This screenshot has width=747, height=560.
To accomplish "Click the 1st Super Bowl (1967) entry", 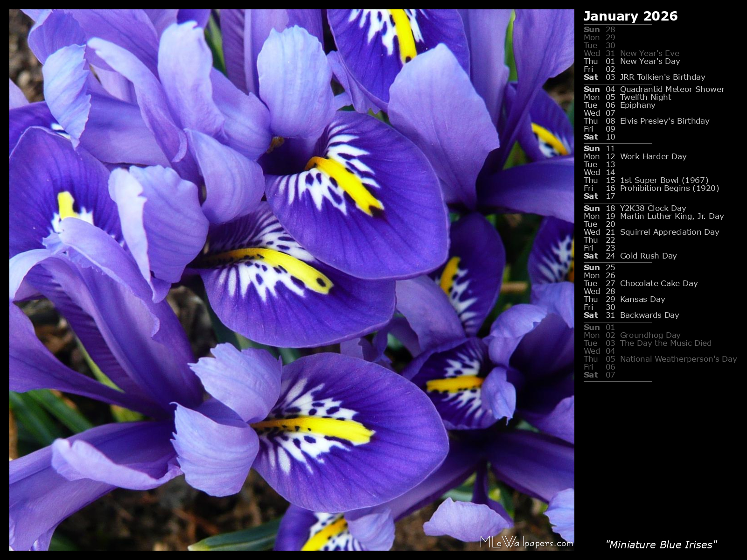I will [664, 180].
